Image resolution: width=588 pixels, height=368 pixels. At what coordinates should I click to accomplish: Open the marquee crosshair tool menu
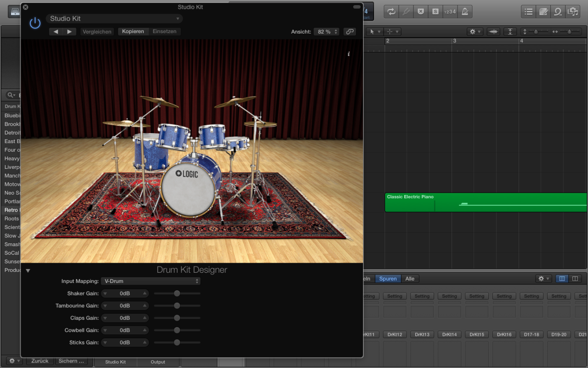(392, 32)
